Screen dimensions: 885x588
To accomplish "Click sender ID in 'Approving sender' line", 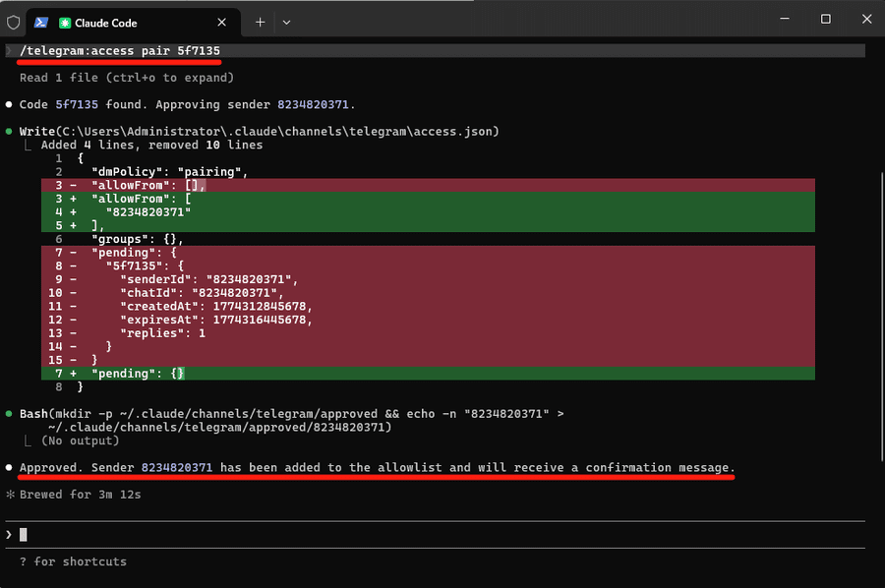I will pos(313,104).
